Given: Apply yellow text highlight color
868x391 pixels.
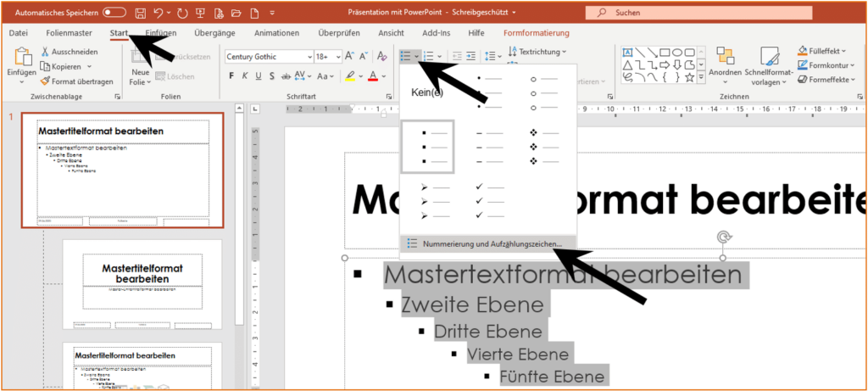Looking at the screenshot, I should point(350,75).
